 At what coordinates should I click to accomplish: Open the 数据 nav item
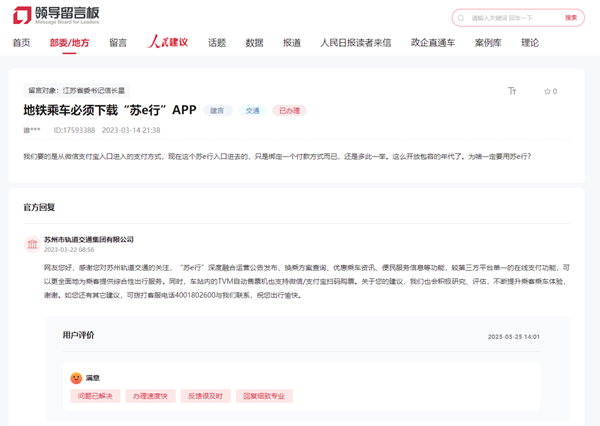tap(254, 42)
